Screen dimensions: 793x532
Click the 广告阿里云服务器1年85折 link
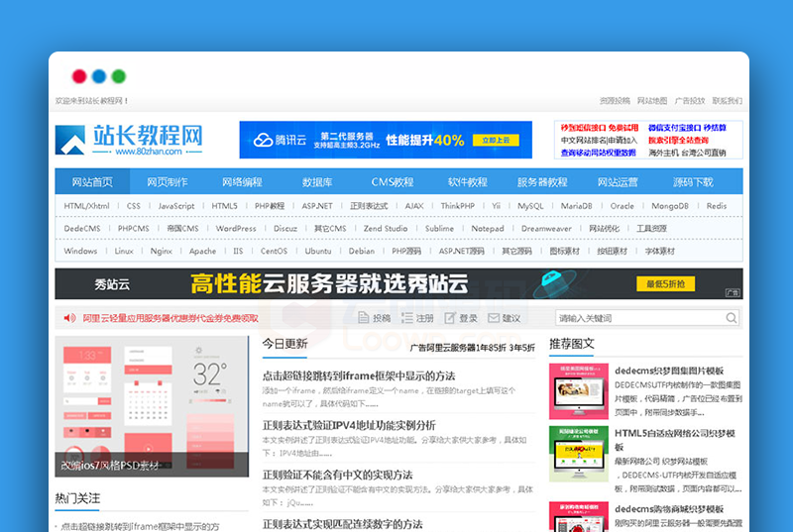473,348
